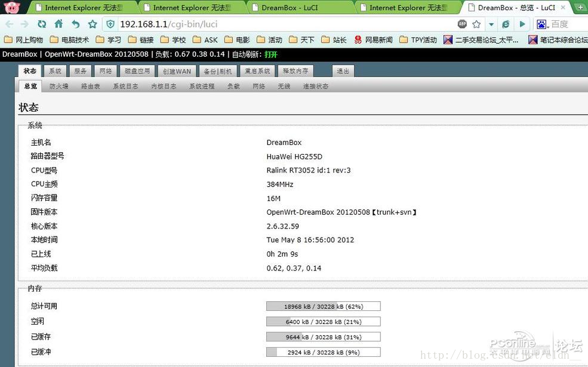Screen dimensions: 588x367
Task: Open the 二手交易论坛 bookmark
Action: (x=481, y=40)
